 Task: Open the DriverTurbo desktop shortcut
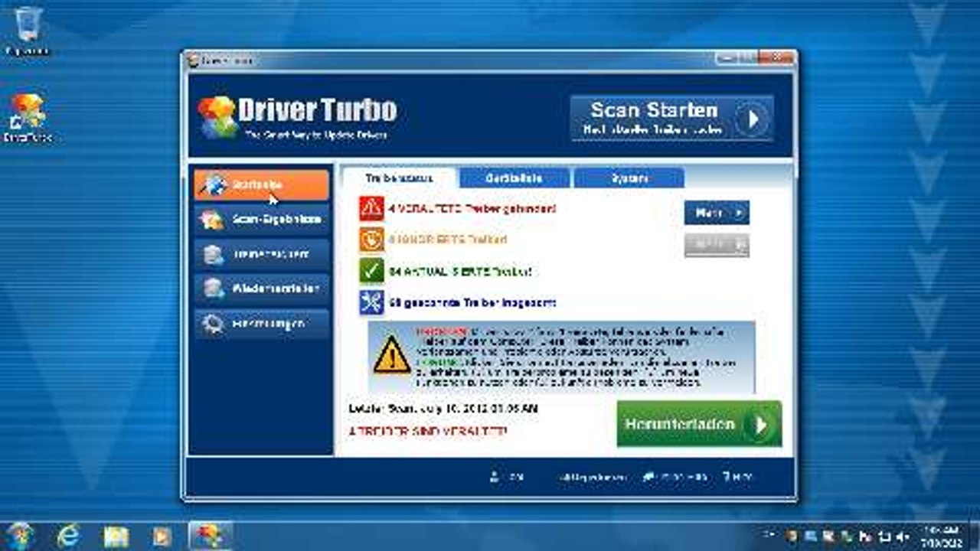28,118
